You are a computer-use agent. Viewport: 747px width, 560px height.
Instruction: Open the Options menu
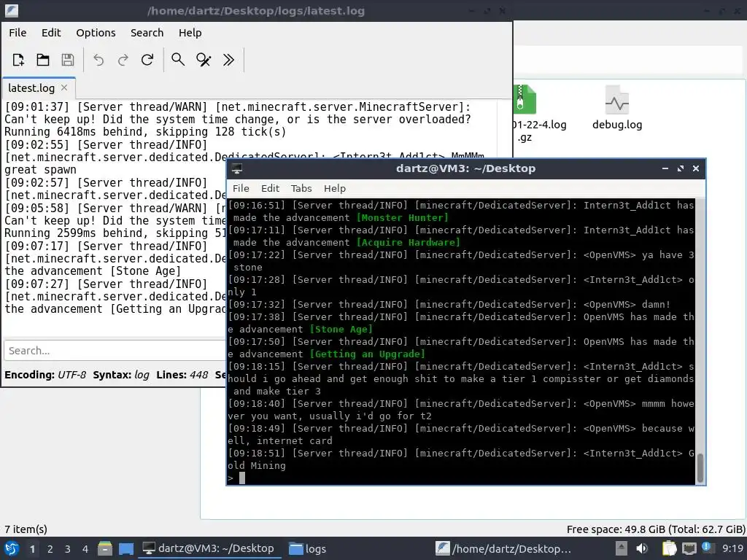click(96, 32)
